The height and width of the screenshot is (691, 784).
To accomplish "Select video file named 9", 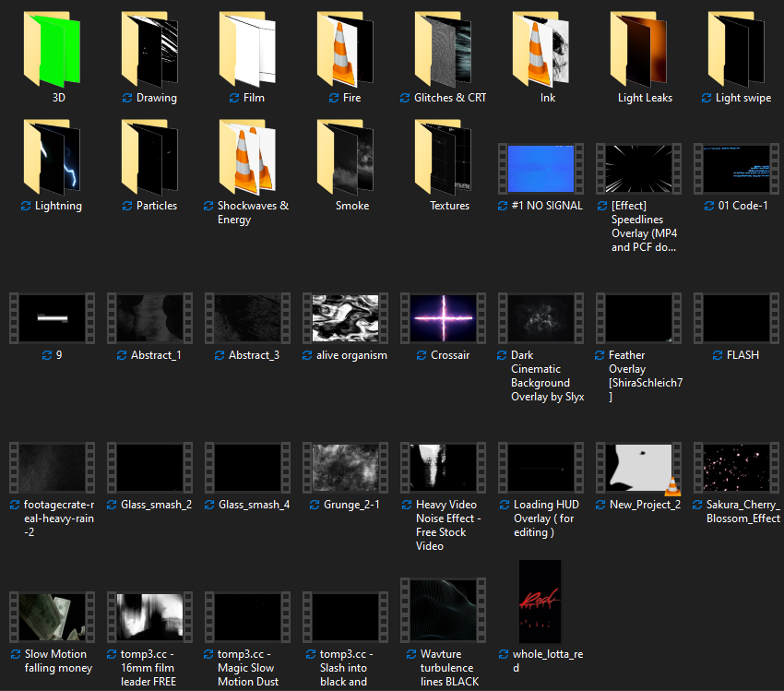I will (52, 318).
